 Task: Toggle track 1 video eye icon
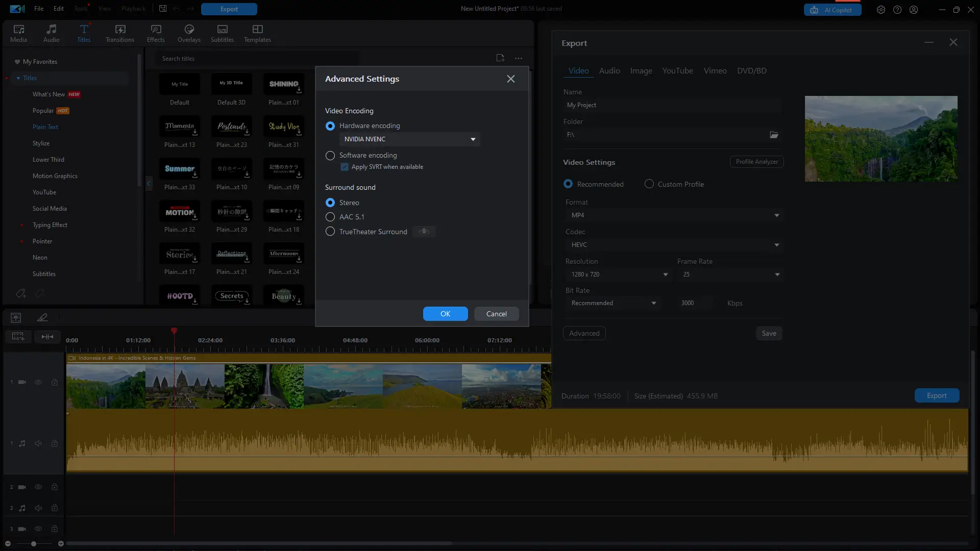[38, 382]
